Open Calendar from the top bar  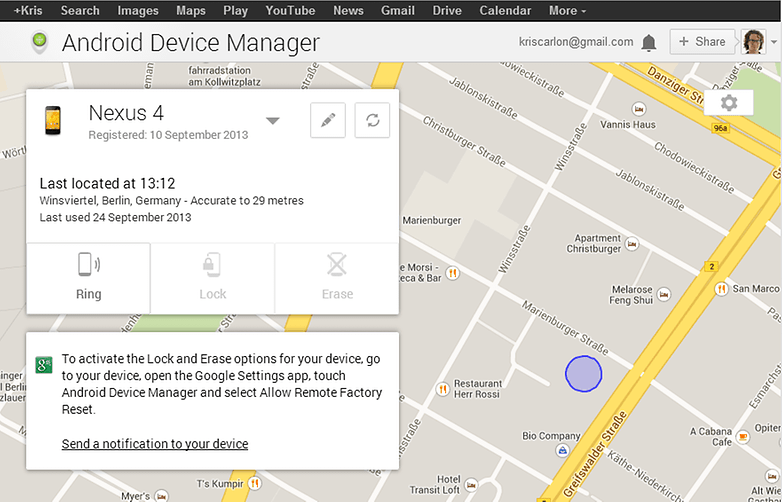pos(505,10)
